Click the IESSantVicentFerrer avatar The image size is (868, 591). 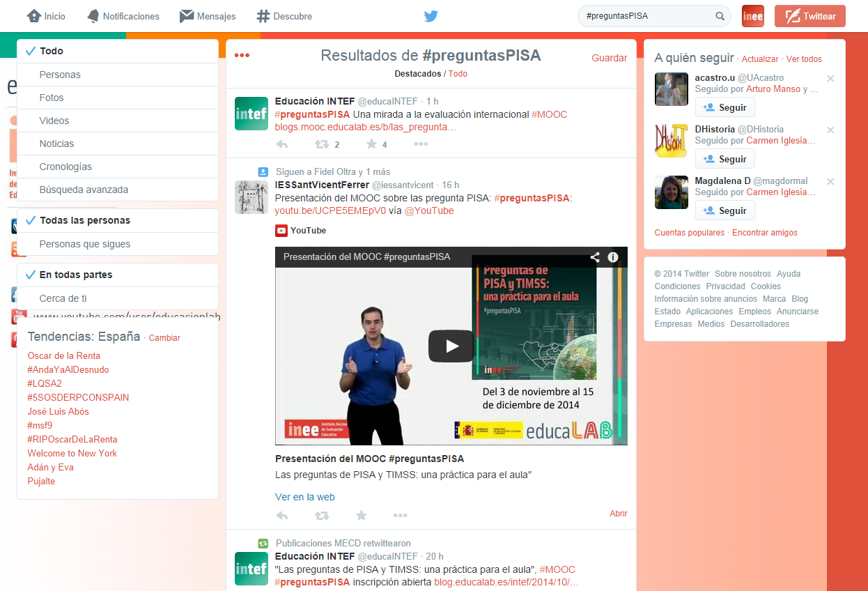251,197
